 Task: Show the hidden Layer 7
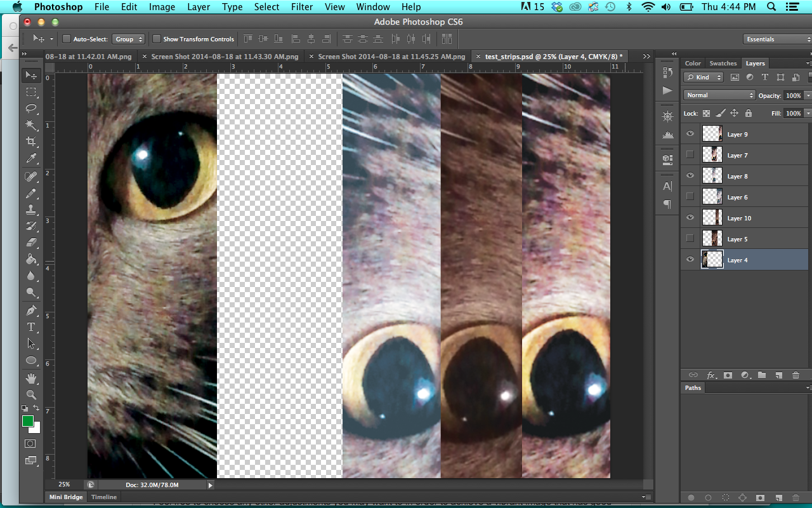click(690, 154)
